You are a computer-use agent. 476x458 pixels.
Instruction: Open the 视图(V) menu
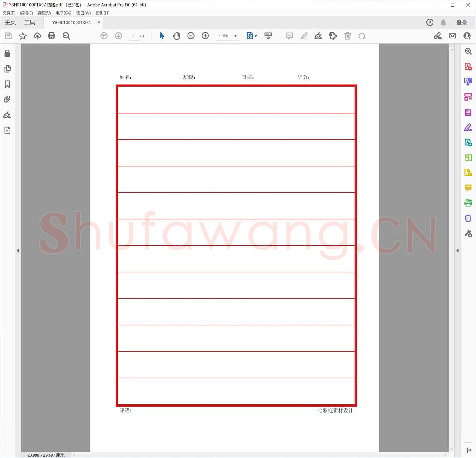44,13
